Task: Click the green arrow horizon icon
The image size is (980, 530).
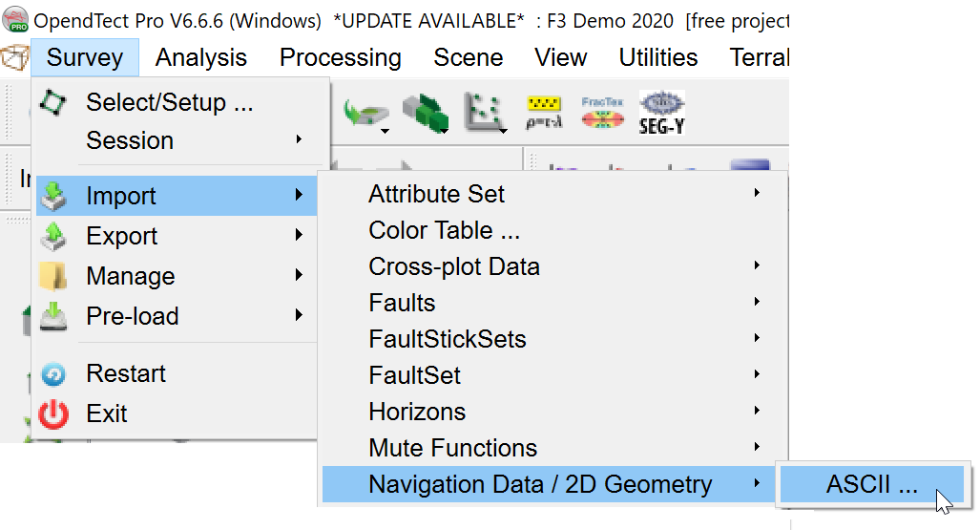Action: click(364, 113)
